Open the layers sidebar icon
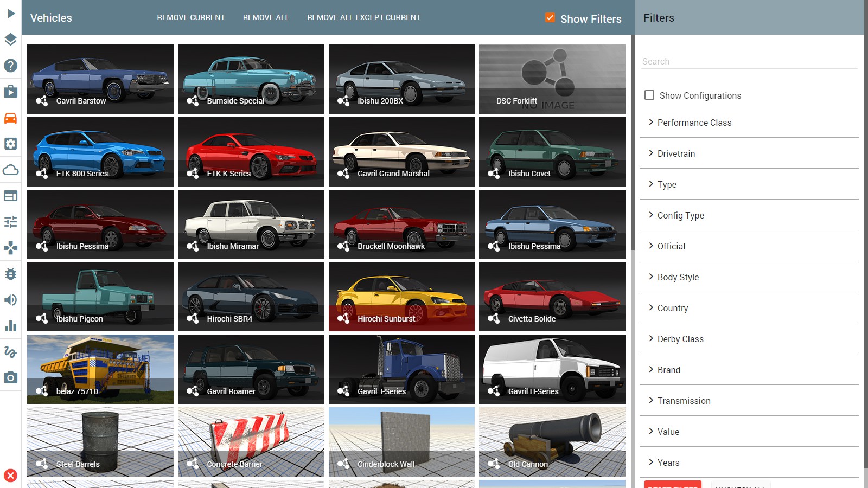Image resolution: width=868 pixels, height=488 pixels. click(x=10, y=39)
